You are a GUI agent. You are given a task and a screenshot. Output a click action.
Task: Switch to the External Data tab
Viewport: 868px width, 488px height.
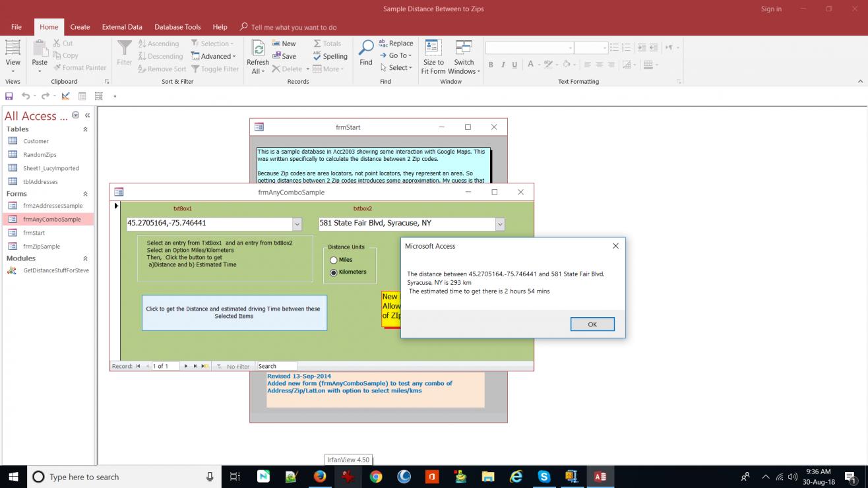click(x=122, y=27)
